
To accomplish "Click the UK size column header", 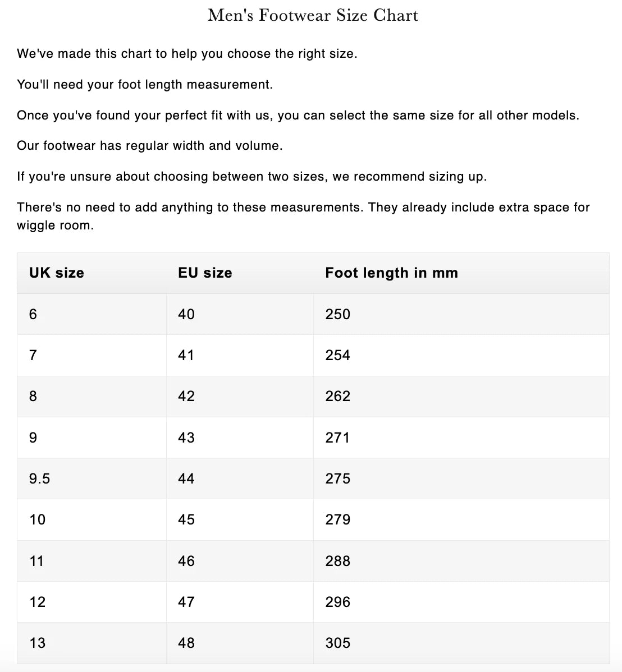I will [57, 273].
